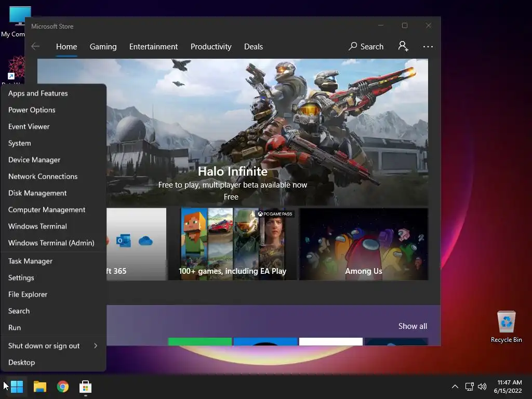
Task: Switch to the Gaming tab
Action: click(x=103, y=46)
